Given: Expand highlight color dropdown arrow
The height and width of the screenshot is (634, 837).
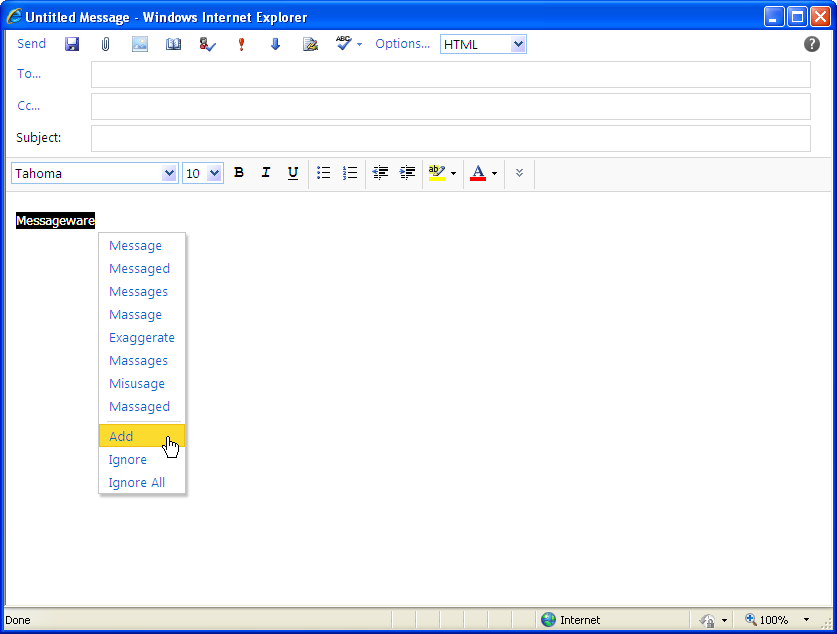Looking at the screenshot, I should point(453,173).
